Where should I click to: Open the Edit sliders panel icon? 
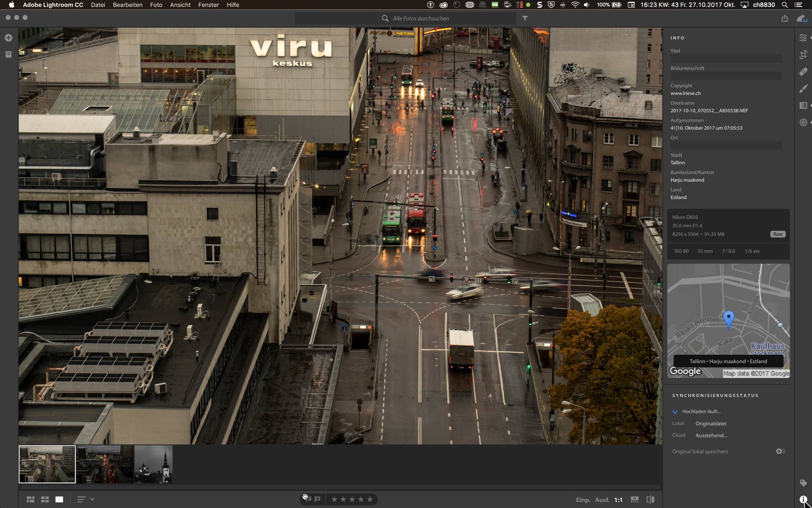(803, 38)
